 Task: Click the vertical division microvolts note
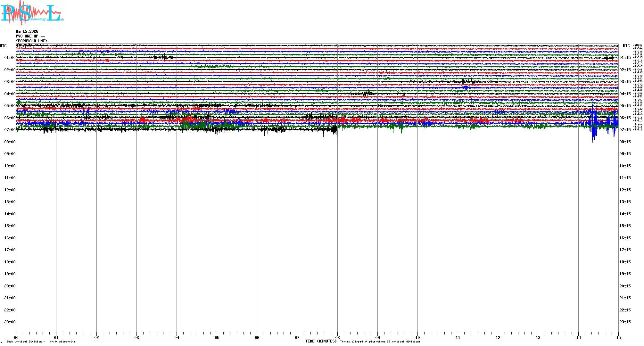[41, 342]
